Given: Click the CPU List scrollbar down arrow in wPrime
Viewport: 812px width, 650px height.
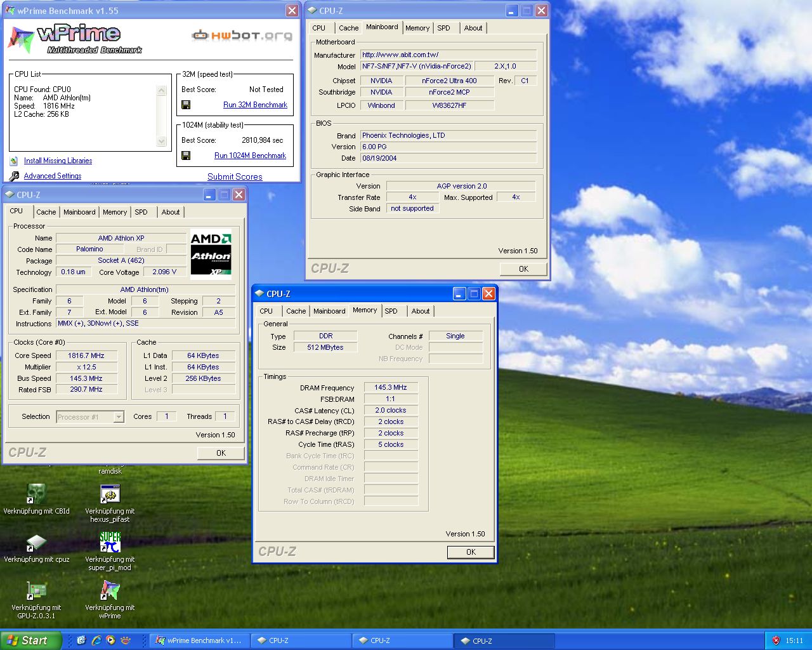Looking at the screenshot, I should coord(161,142).
